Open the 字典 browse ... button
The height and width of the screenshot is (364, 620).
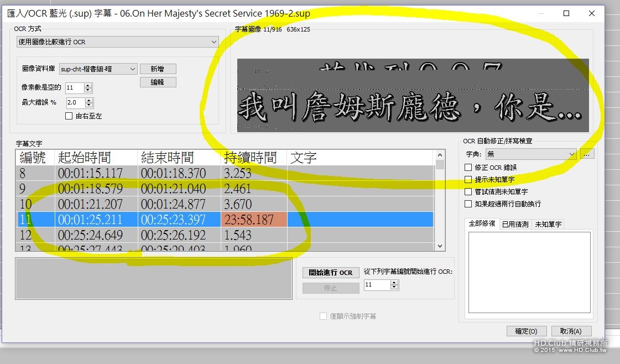tap(587, 154)
